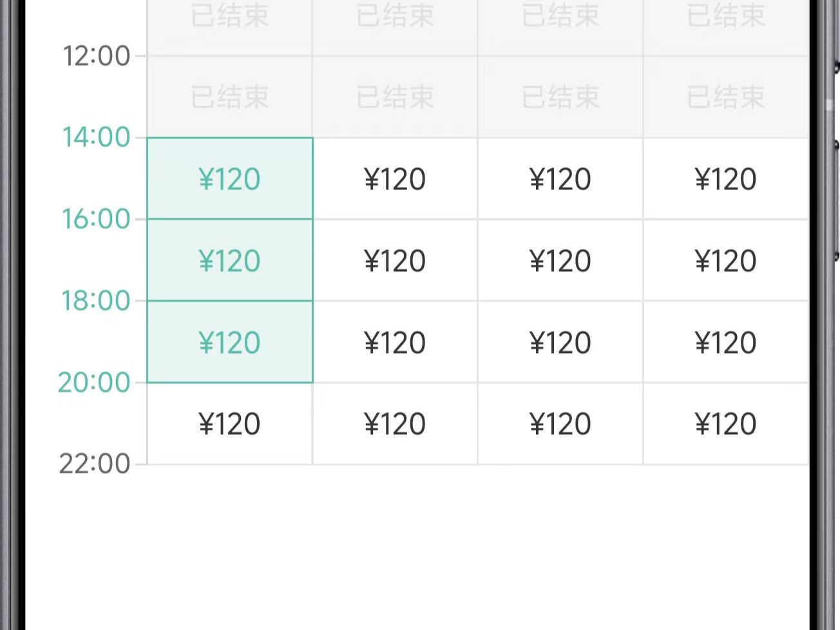The width and height of the screenshot is (840, 630).
Task: Pick fourth-column ¥120 slot at 20:00-22:00
Action: (x=725, y=424)
